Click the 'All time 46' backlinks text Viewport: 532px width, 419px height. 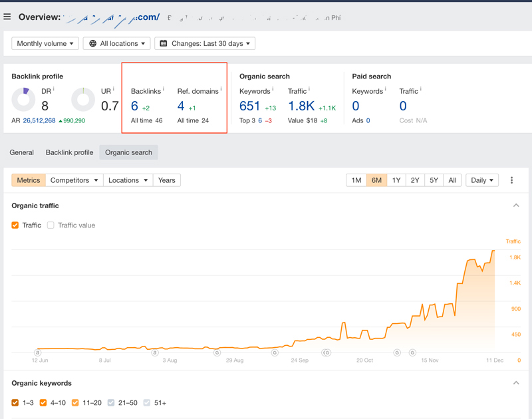pos(146,120)
